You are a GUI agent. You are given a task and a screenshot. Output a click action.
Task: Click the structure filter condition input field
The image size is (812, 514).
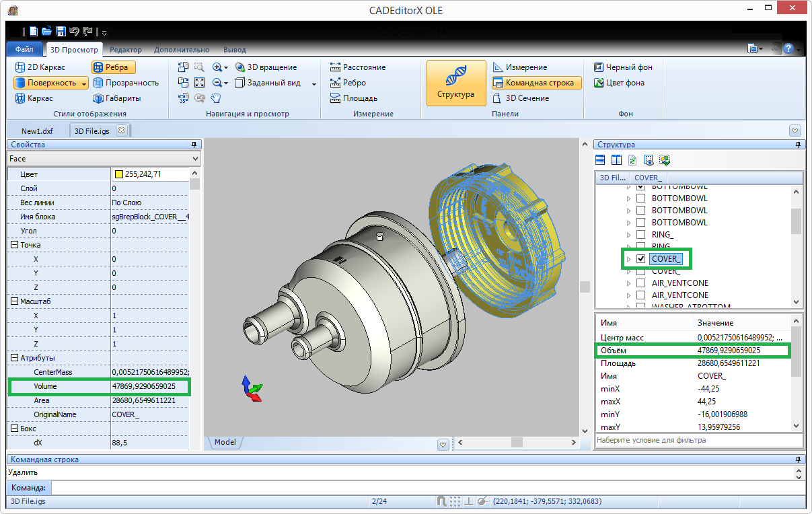698,441
